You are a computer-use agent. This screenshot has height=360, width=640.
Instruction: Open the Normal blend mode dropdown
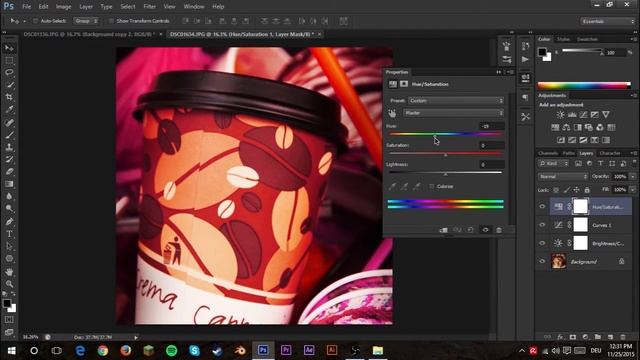(x=563, y=177)
